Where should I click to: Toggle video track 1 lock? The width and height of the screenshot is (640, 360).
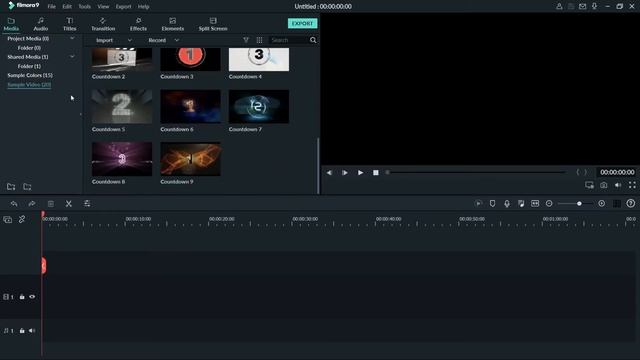coord(22,297)
